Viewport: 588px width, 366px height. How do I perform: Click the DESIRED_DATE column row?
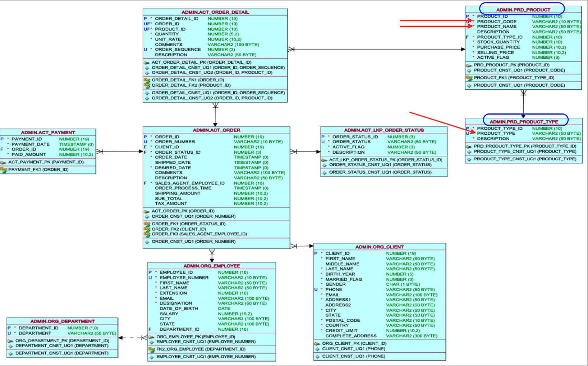coord(216,168)
